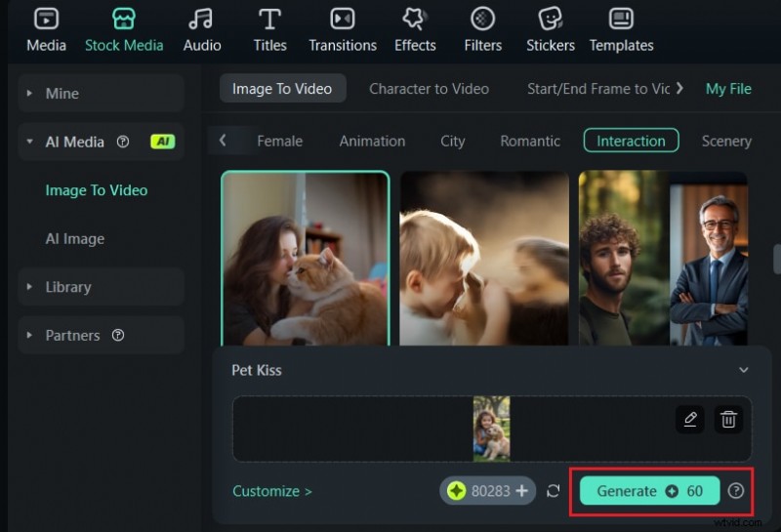781x532 pixels.
Task: Switch to Image To Video tab
Action: (x=282, y=89)
